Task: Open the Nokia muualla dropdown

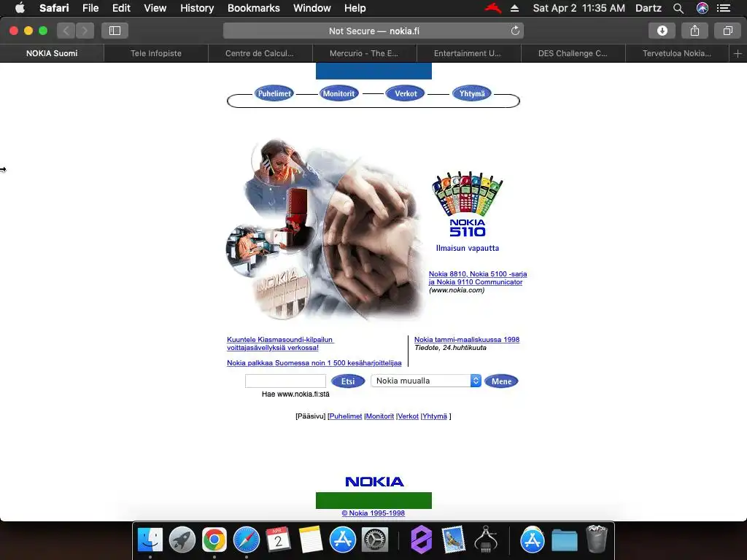Action: pos(426,381)
